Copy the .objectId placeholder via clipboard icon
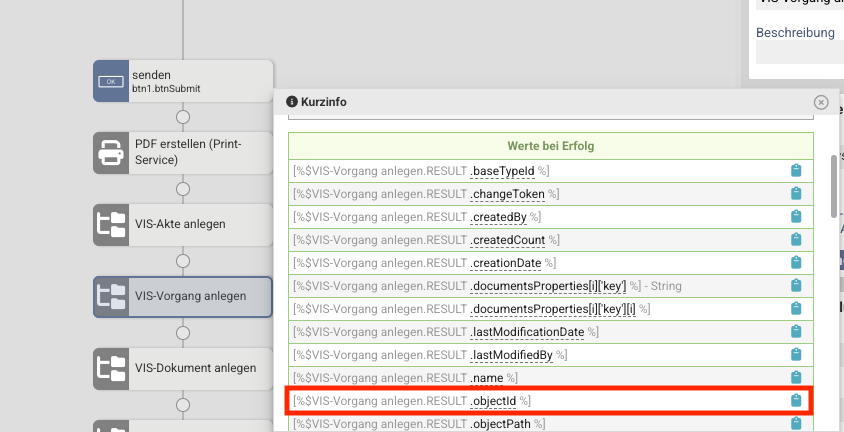The width and height of the screenshot is (844, 432). click(x=796, y=401)
